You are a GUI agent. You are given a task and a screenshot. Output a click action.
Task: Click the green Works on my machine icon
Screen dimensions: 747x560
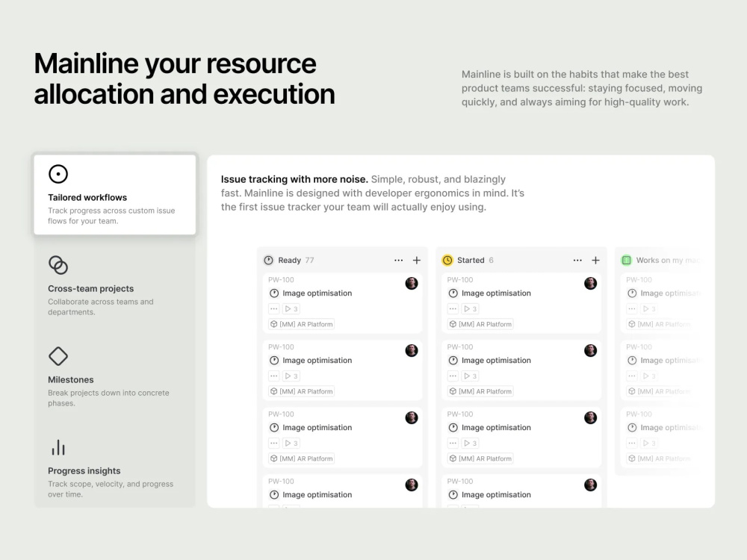(x=627, y=260)
